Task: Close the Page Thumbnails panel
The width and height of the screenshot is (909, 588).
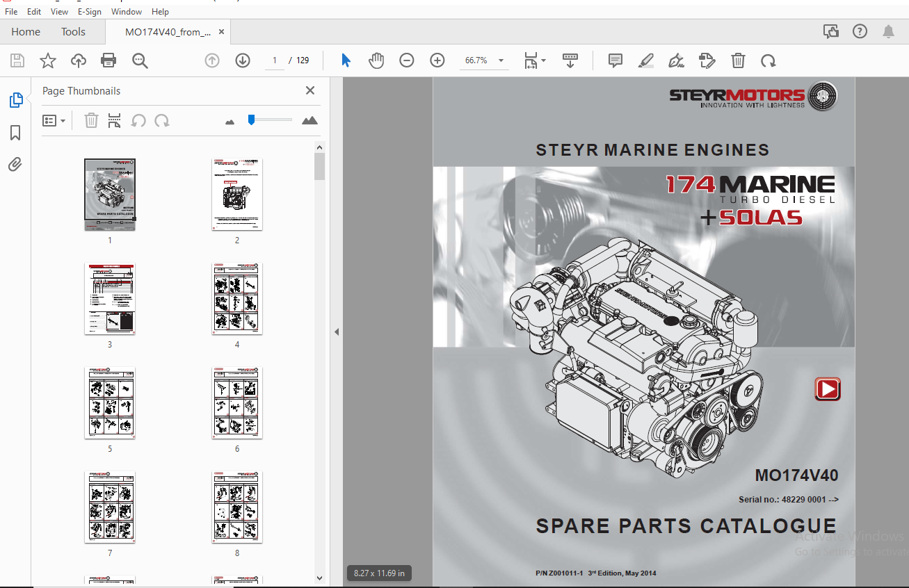Action: point(310,90)
